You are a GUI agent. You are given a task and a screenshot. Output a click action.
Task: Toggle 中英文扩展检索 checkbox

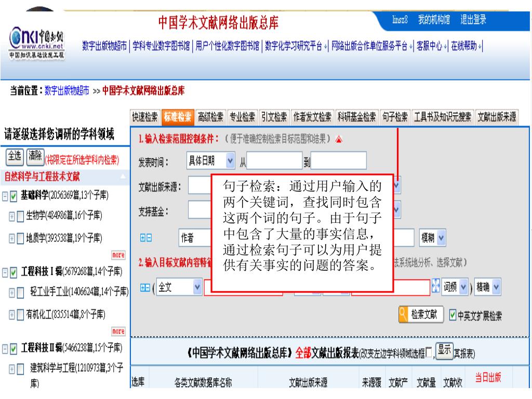coord(453,315)
